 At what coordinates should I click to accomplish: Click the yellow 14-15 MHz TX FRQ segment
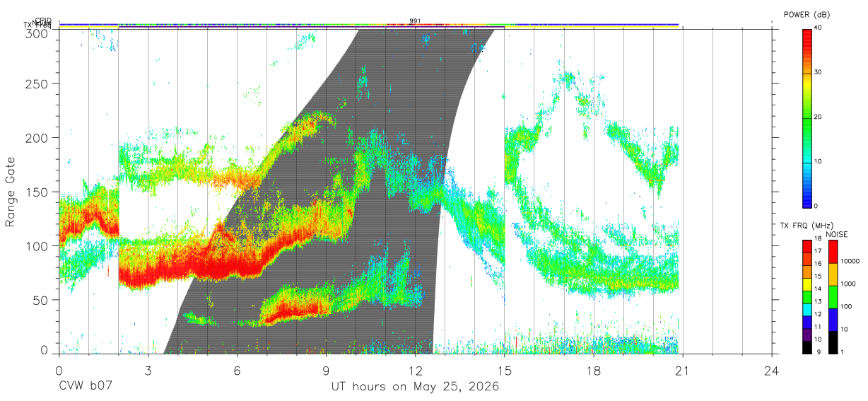point(807,284)
